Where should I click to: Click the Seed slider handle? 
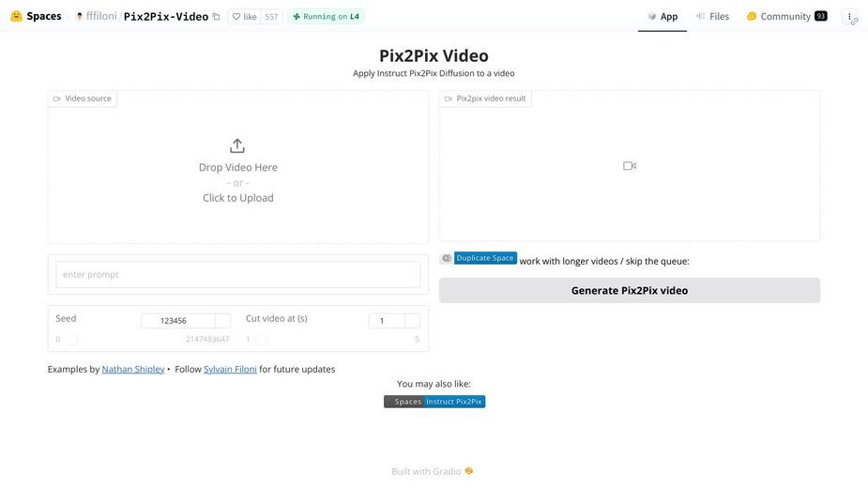click(x=72, y=339)
